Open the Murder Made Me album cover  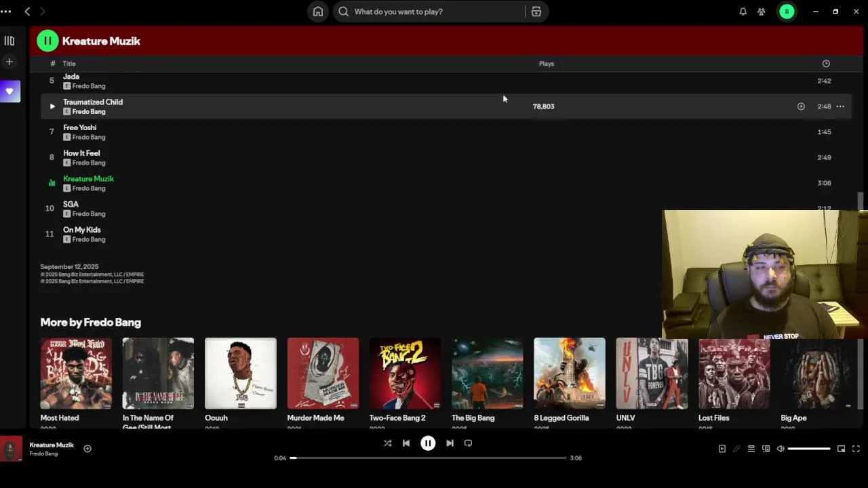[x=323, y=373]
